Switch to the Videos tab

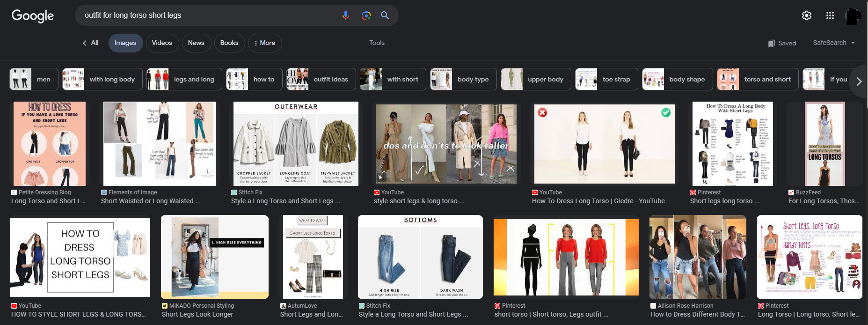coord(162,43)
